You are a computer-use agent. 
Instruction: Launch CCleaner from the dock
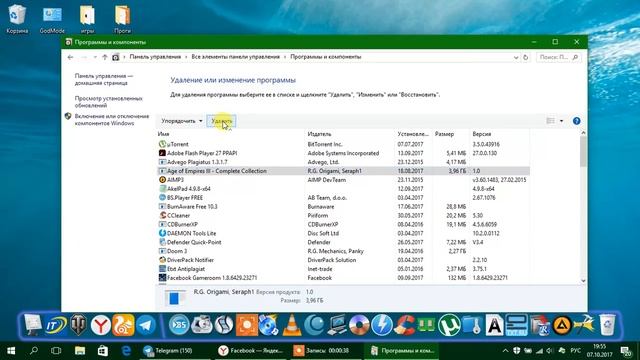(x=404, y=325)
